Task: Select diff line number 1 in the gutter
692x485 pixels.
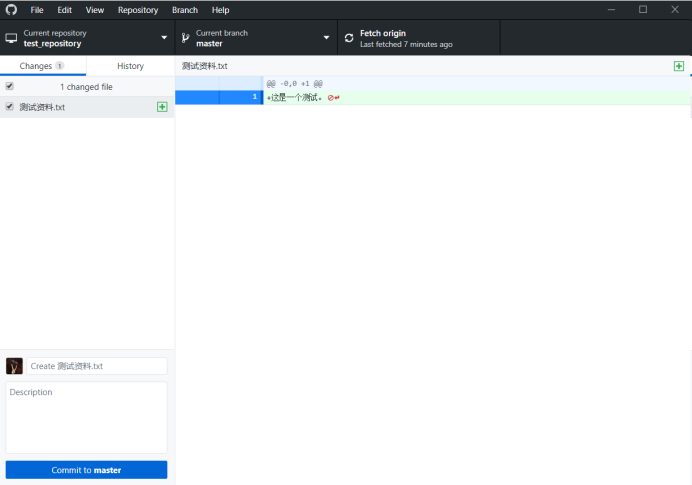Action: (255, 97)
